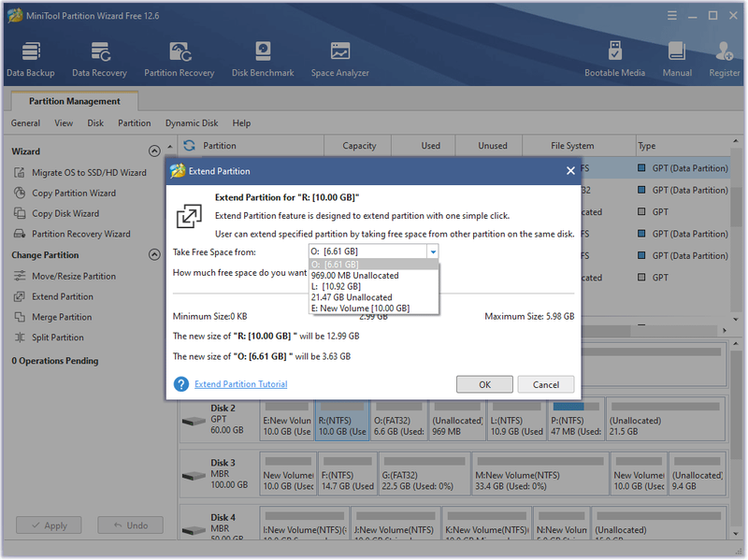
Task: Launch Copy Partition Wizard
Action: (65, 194)
